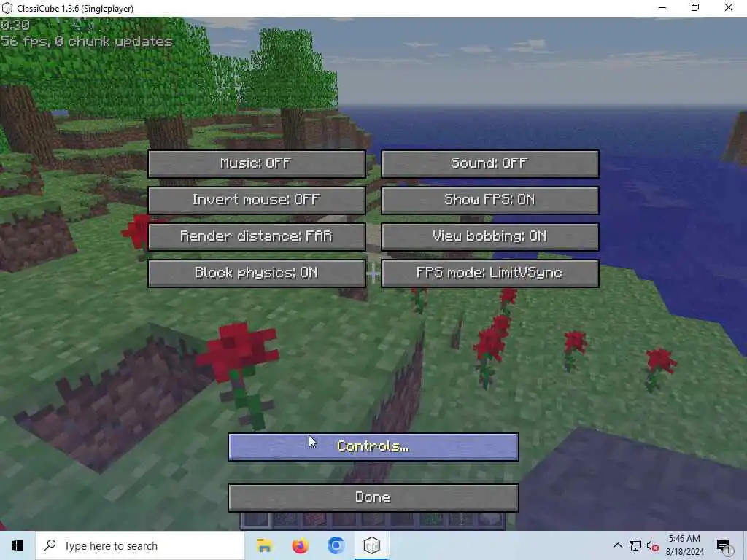Launch Firefox from the taskbar

pos(300,545)
